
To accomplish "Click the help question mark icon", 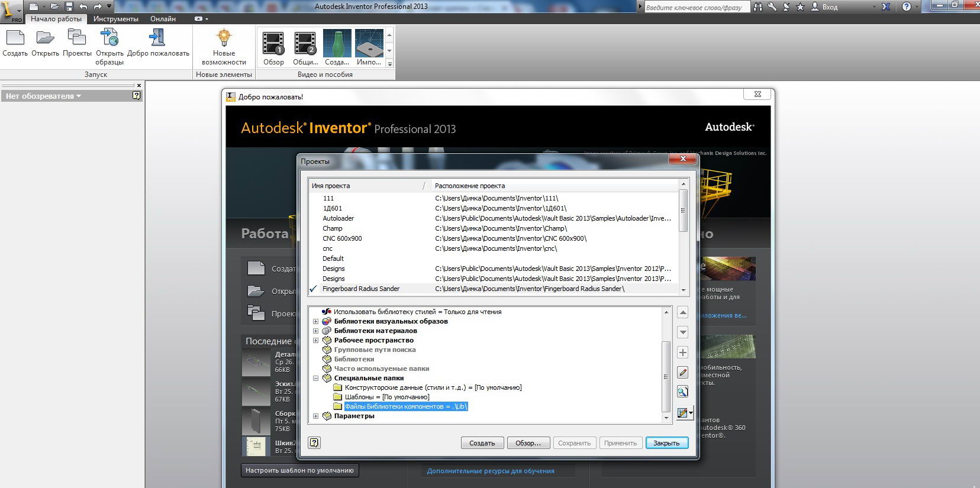I will click(x=907, y=7).
